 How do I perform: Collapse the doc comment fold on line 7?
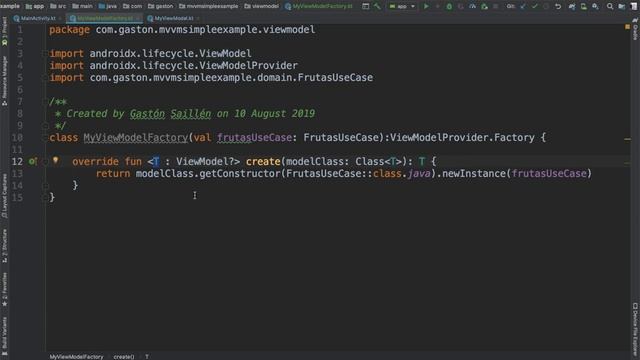pos(44,102)
